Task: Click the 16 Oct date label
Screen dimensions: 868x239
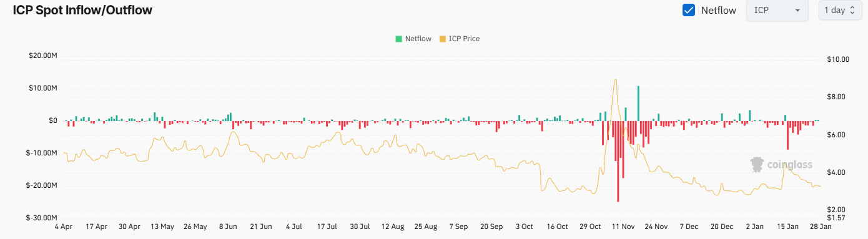Action: 557,227
